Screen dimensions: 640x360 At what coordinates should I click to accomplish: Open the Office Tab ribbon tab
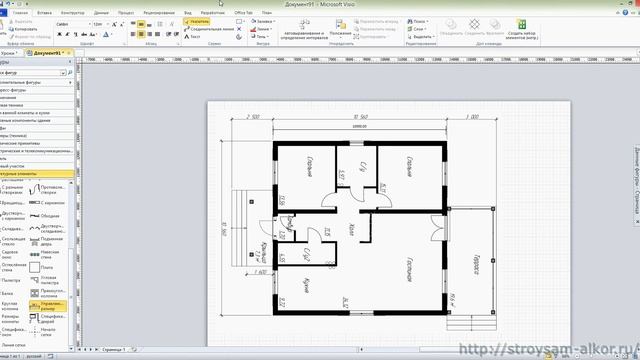(x=243, y=13)
